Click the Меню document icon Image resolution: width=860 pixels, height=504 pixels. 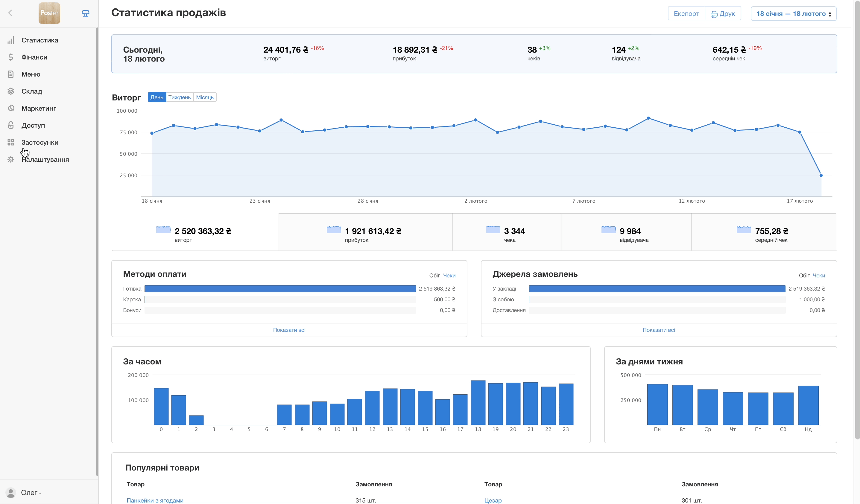pyautogui.click(x=11, y=74)
